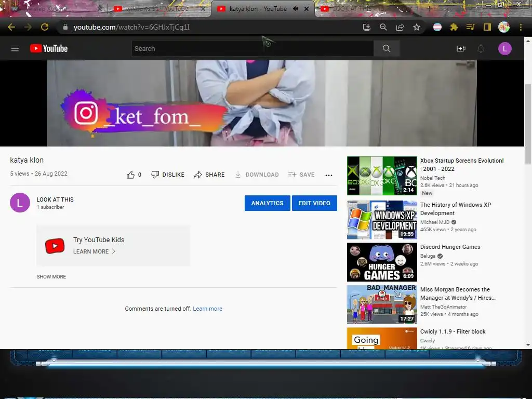Close the katya klon - YouTube tab
The width and height of the screenshot is (532, 399).
click(x=307, y=9)
